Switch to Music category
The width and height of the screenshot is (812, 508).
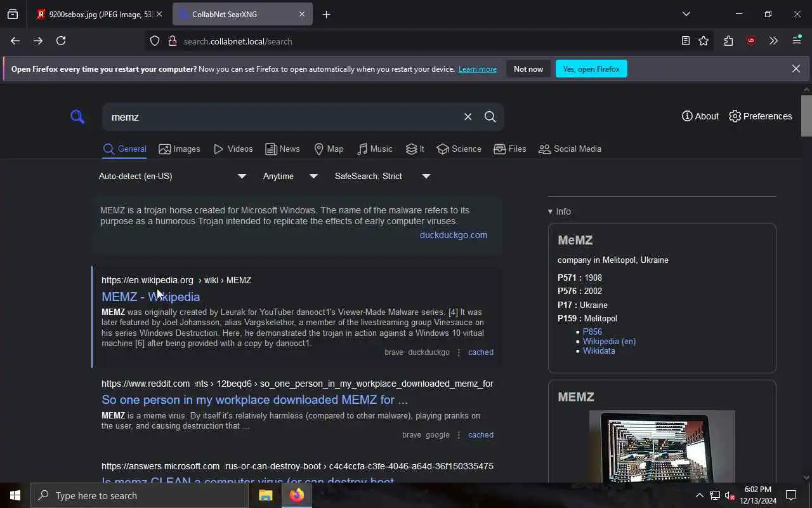[374, 149]
